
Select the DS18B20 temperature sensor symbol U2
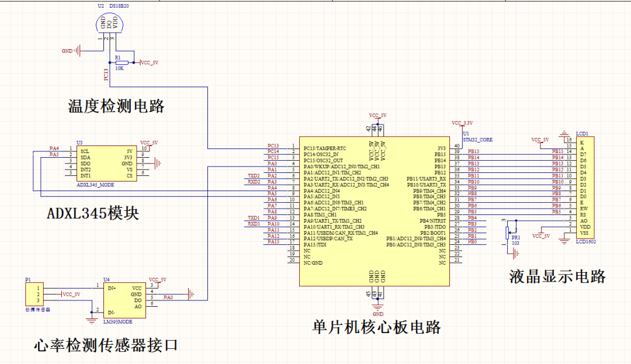(x=110, y=23)
